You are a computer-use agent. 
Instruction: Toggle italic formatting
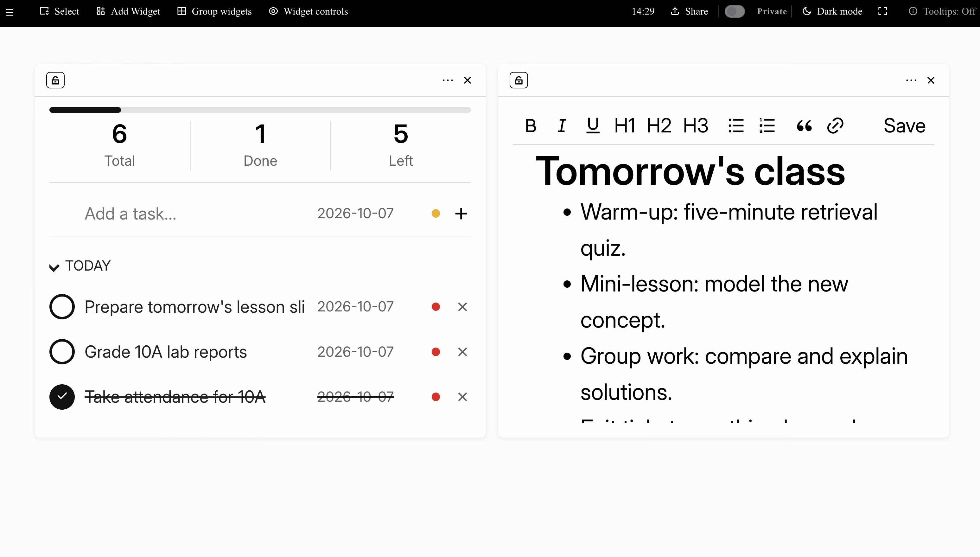coord(562,126)
